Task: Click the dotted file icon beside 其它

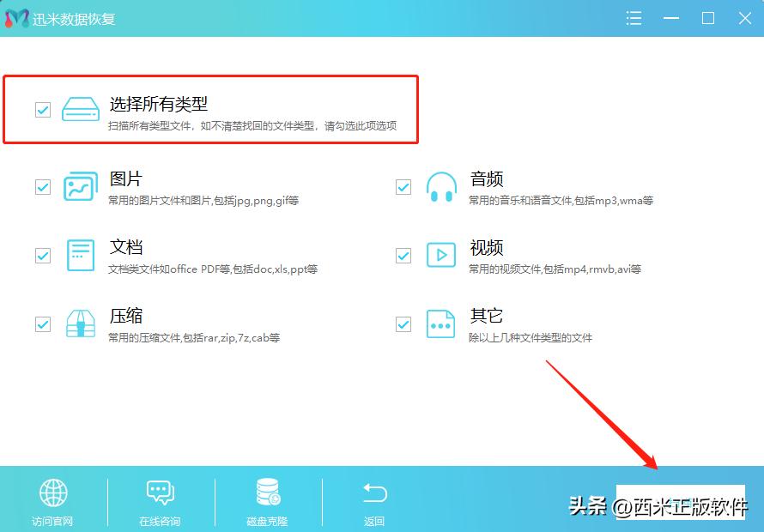Action: tap(440, 324)
